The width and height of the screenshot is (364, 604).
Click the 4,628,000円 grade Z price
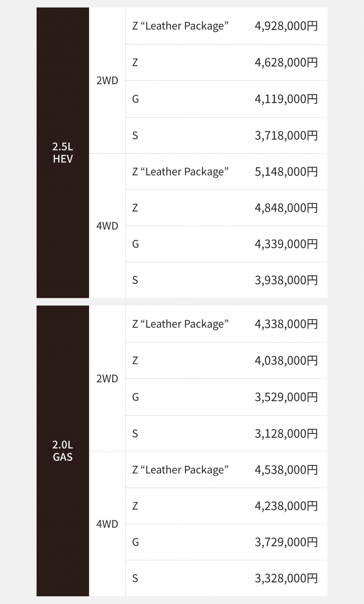coord(286,63)
